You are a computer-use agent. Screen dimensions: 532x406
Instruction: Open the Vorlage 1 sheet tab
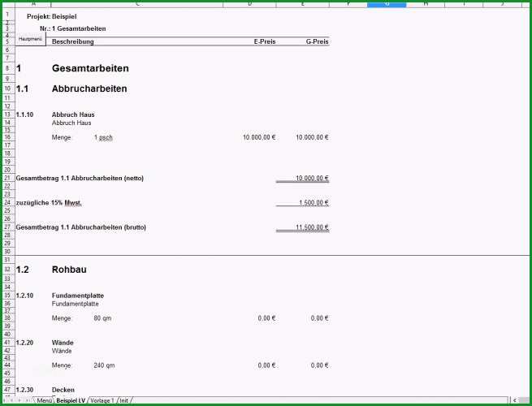(x=102, y=400)
